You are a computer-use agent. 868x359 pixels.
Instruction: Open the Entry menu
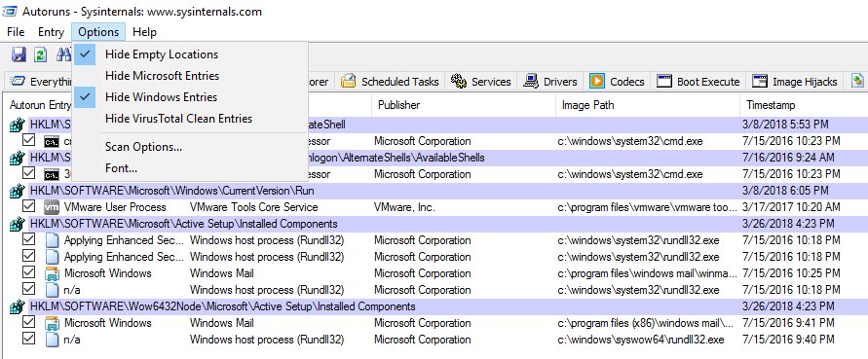coord(51,32)
